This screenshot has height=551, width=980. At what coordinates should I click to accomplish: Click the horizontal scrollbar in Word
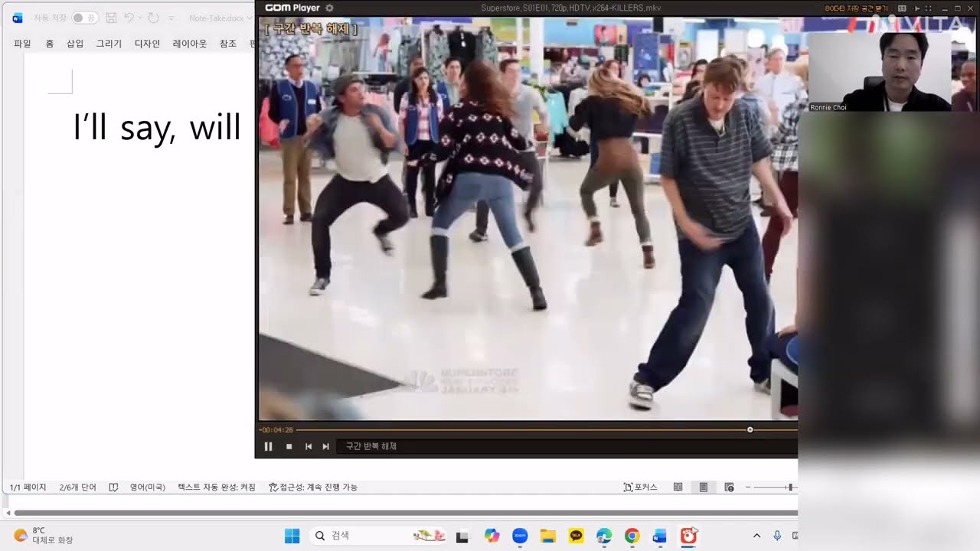pos(406,513)
